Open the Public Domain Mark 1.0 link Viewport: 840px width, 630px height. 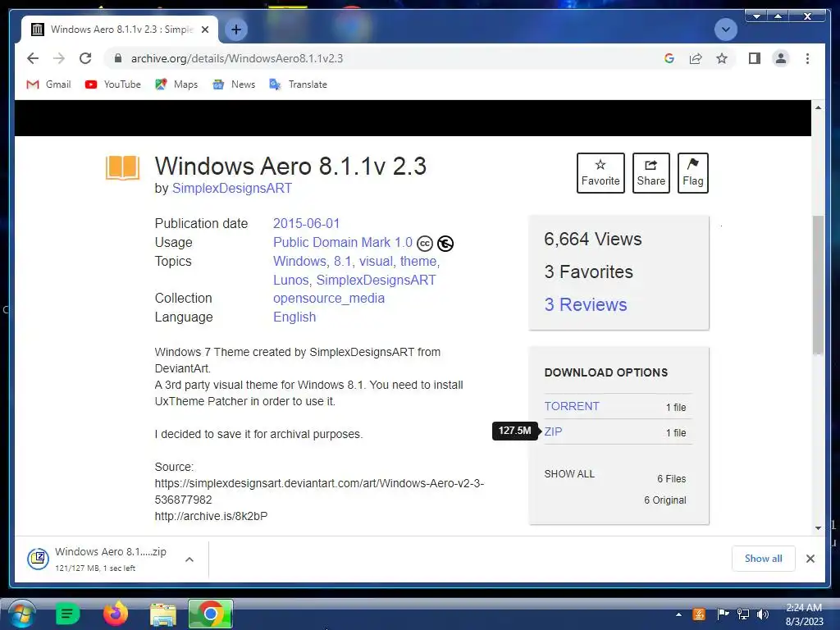[x=343, y=242]
